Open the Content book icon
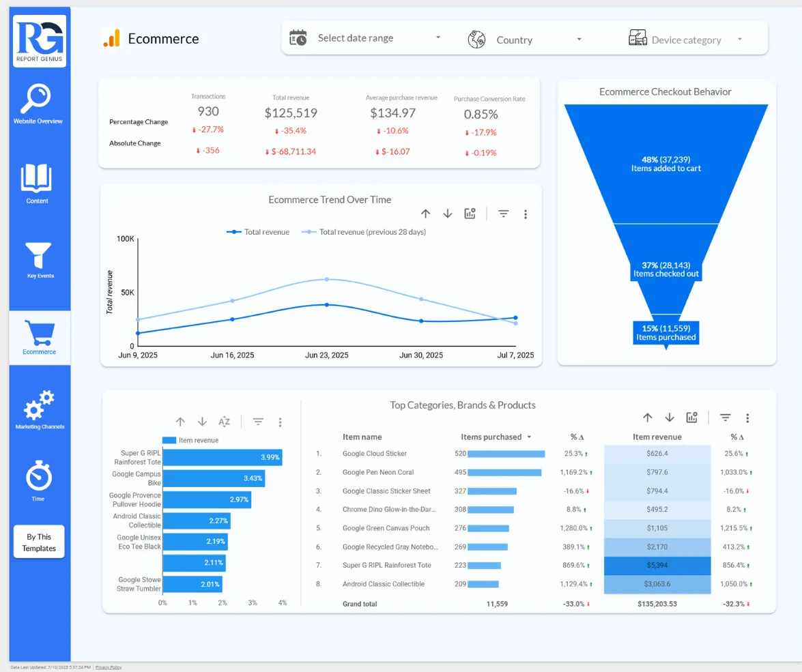802x672 pixels. pyautogui.click(x=36, y=177)
